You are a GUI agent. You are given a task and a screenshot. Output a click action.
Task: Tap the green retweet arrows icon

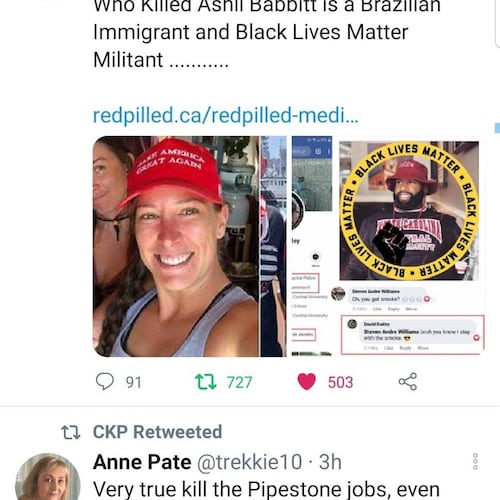(x=206, y=382)
